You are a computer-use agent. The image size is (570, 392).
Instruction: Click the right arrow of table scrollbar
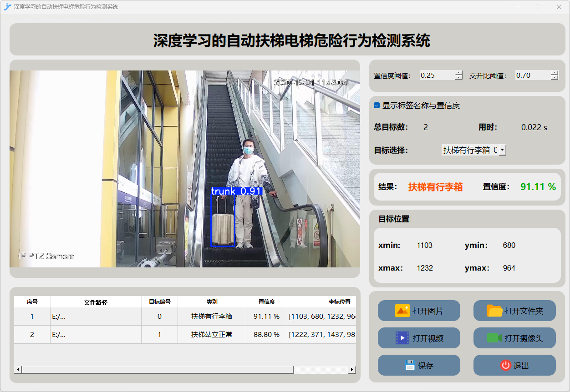click(351, 370)
